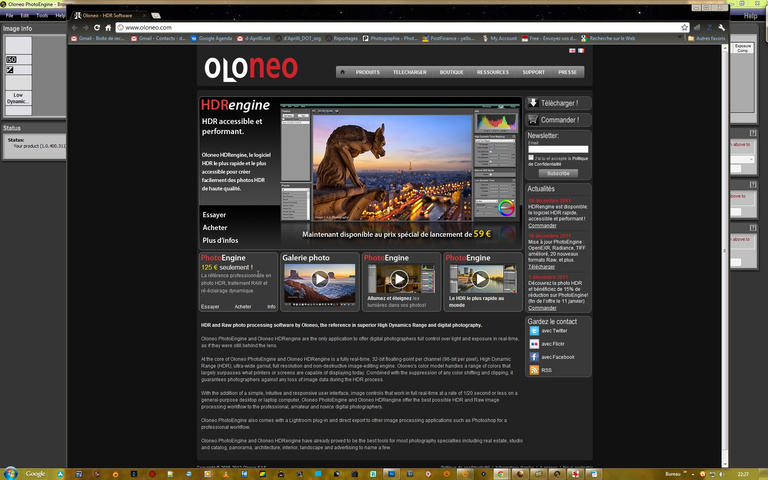Viewport: 768px width, 480px height.
Task: Select the SUPPORT navigation item
Action: [x=533, y=72]
